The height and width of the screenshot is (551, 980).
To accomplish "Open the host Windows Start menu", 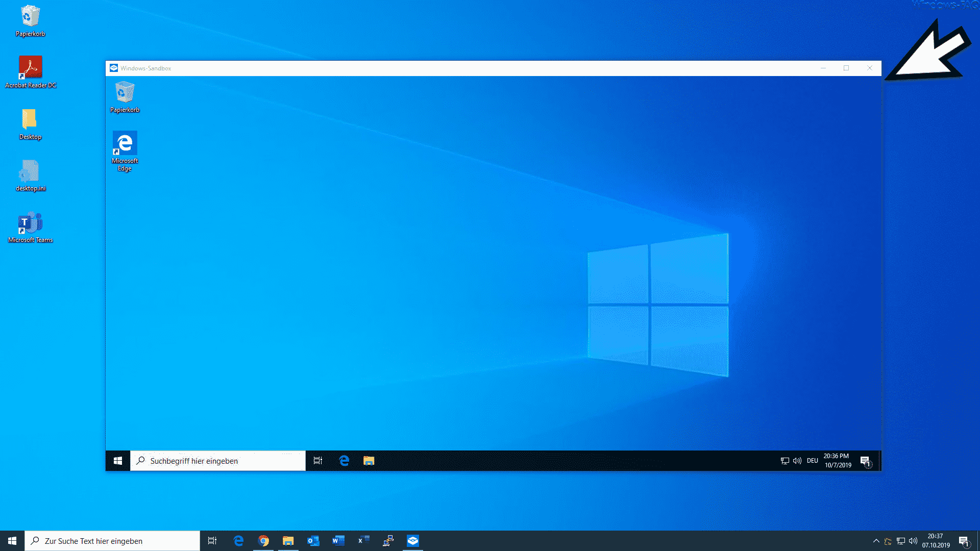I will 11,541.
